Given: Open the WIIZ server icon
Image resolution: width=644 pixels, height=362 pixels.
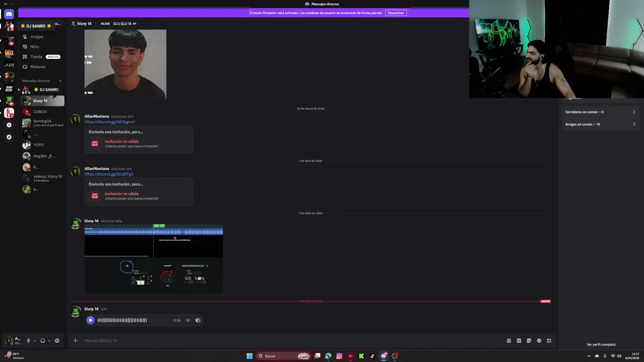Looking at the screenshot, I should (x=9, y=53).
